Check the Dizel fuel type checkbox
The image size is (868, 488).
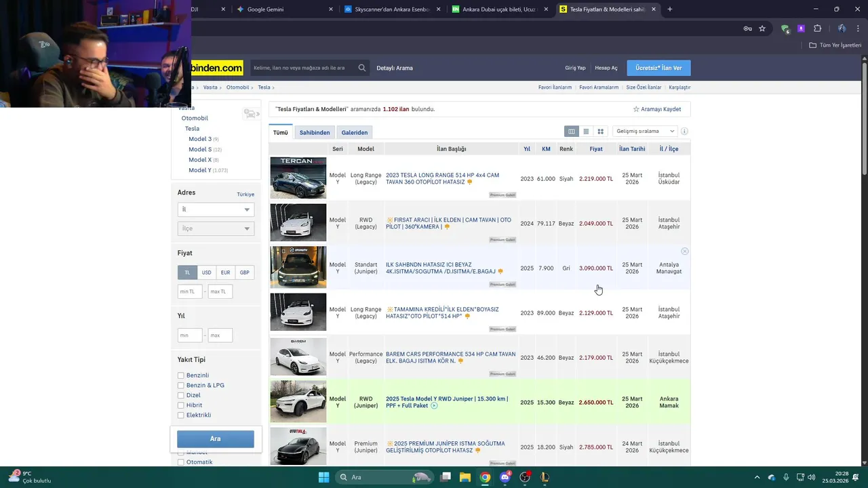181,395
